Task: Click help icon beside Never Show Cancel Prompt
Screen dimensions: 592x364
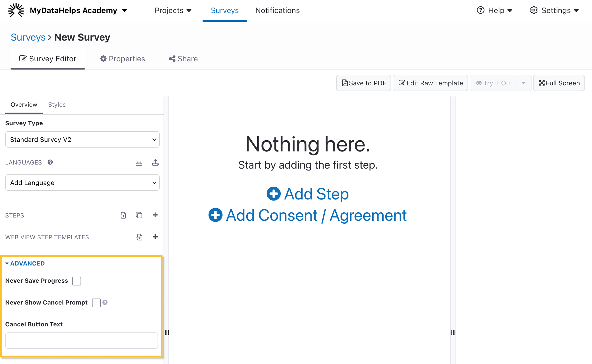Action: pos(105,302)
